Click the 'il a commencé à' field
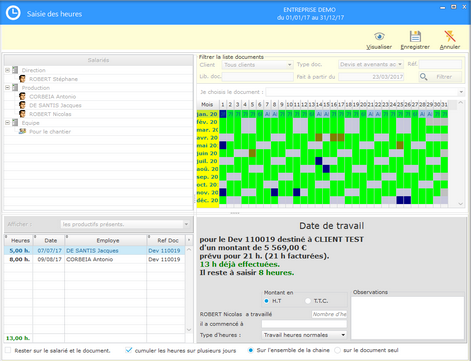The height and width of the screenshot is (361, 471). [304, 324]
